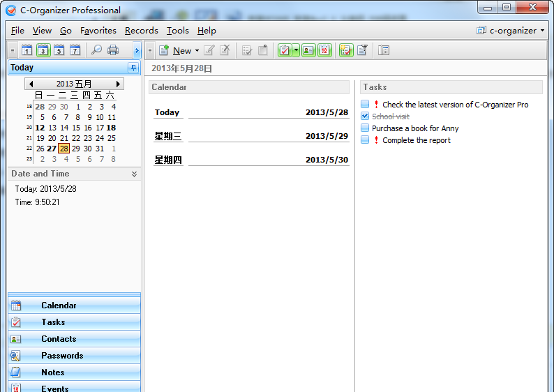Click the paste clipboard icon
Image resolution: width=554 pixels, height=392 pixels.
click(x=263, y=50)
